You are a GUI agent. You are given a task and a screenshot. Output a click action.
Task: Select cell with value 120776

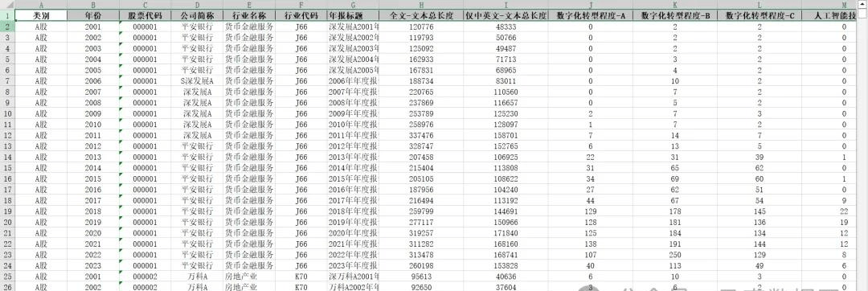tap(420, 27)
